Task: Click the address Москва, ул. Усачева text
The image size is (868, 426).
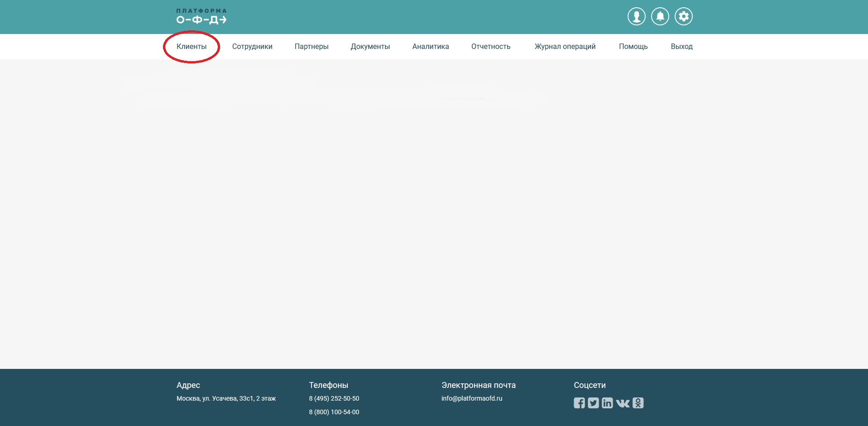Action: (226, 398)
